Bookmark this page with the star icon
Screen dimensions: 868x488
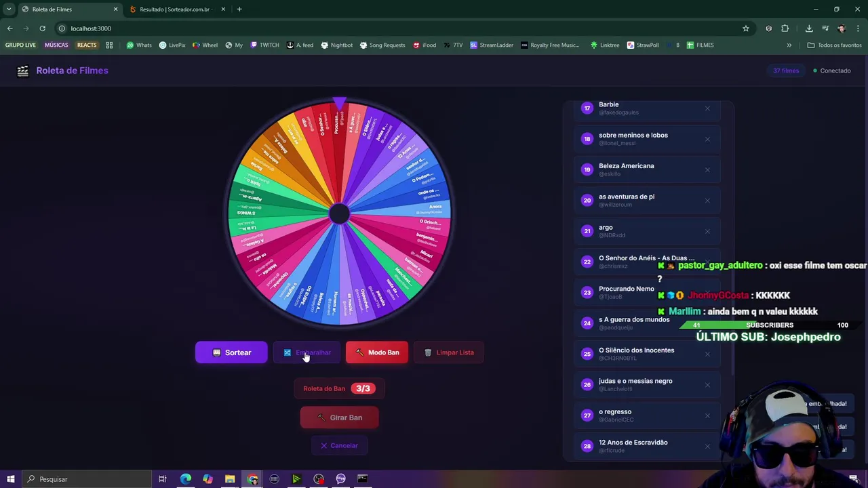746,28
